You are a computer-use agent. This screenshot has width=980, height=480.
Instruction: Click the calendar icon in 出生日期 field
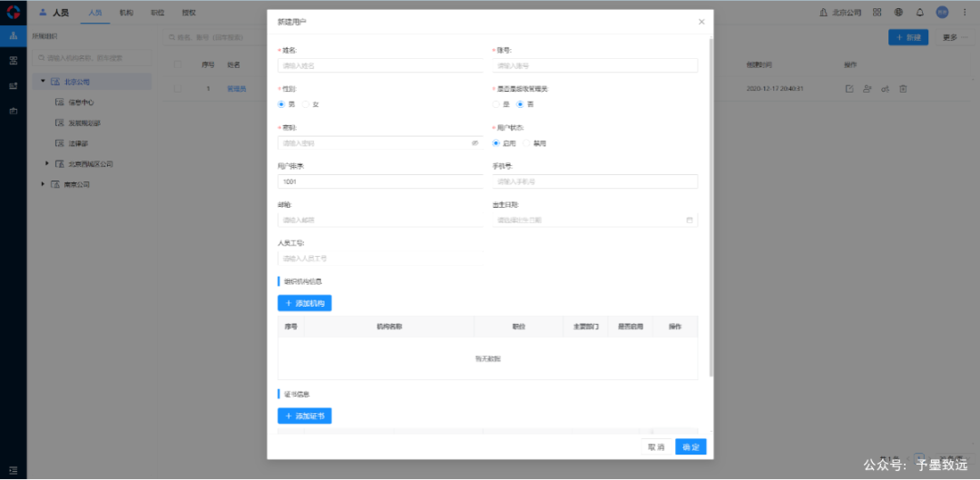click(x=690, y=220)
